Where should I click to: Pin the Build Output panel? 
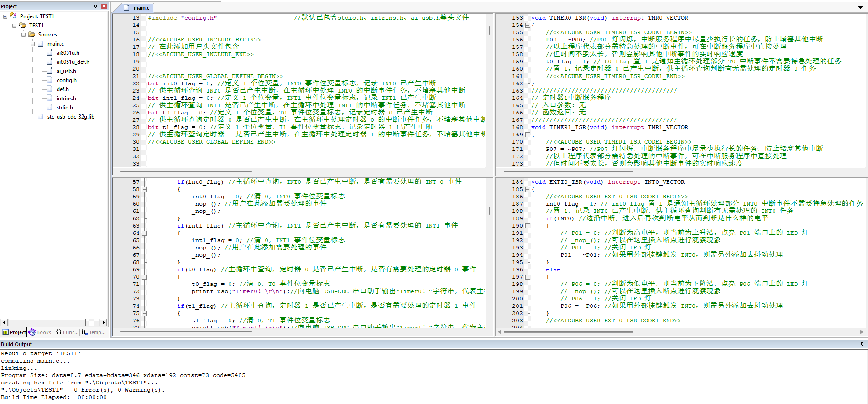pyautogui.click(x=862, y=344)
